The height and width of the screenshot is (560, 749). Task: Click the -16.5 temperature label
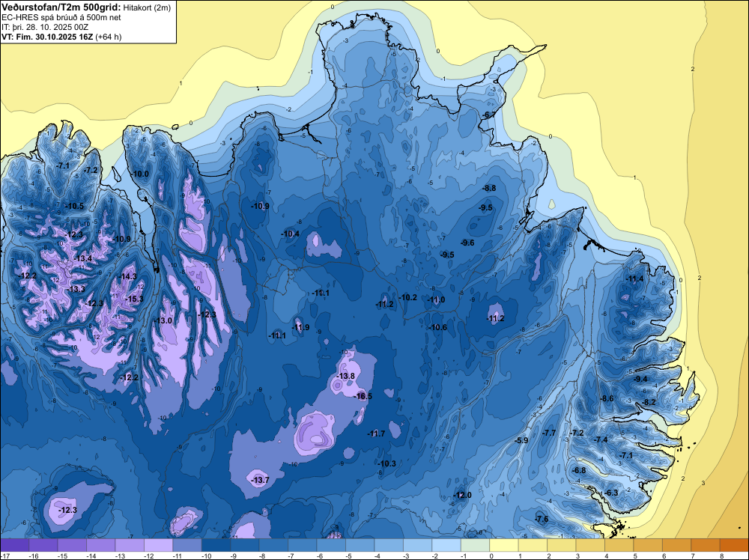pyautogui.click(x=363, y=396)
